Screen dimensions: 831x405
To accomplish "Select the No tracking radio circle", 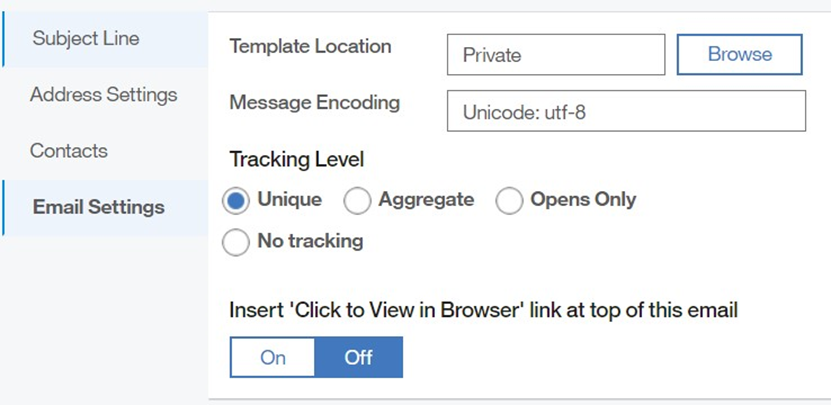I will pos(236,243).
